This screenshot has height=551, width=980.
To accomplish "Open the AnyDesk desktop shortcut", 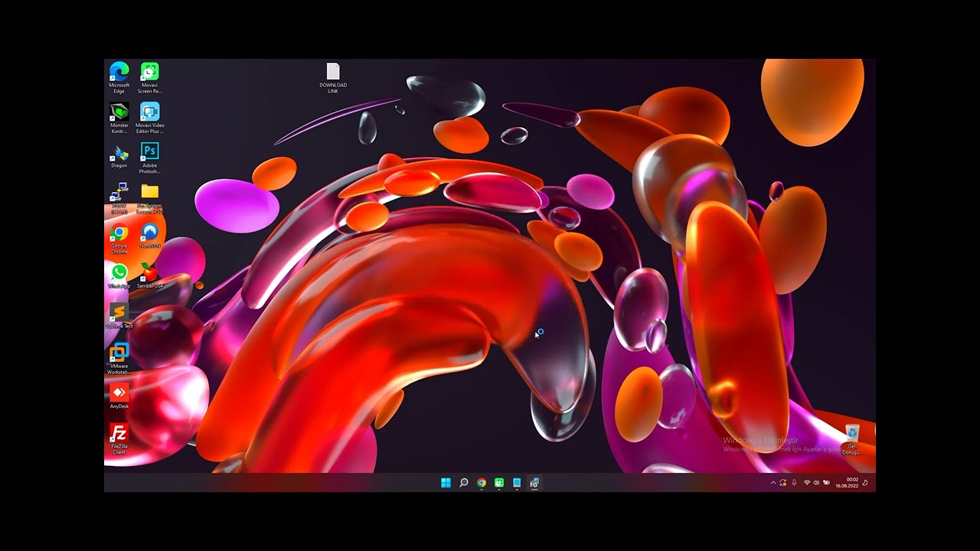I will click(x=119, y=396).
